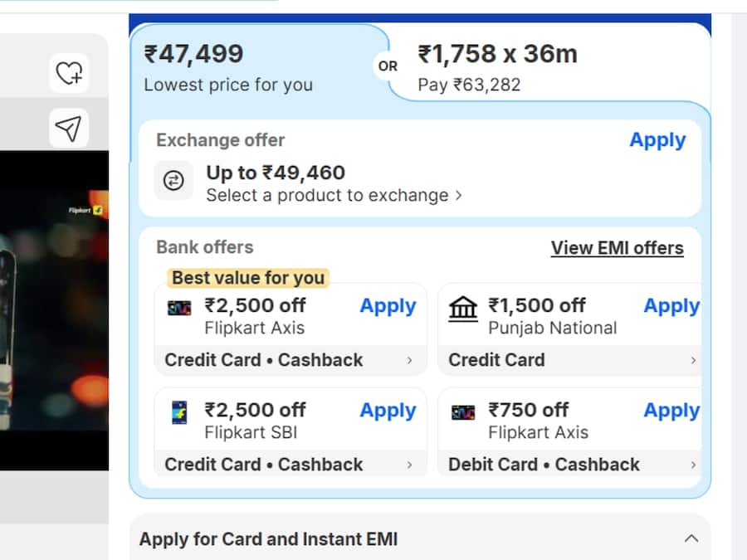Screen dimensions: 747x560
Task: Expand Flipkart SBI Credit Card Cashback details
Action: (x=409, y=465)
